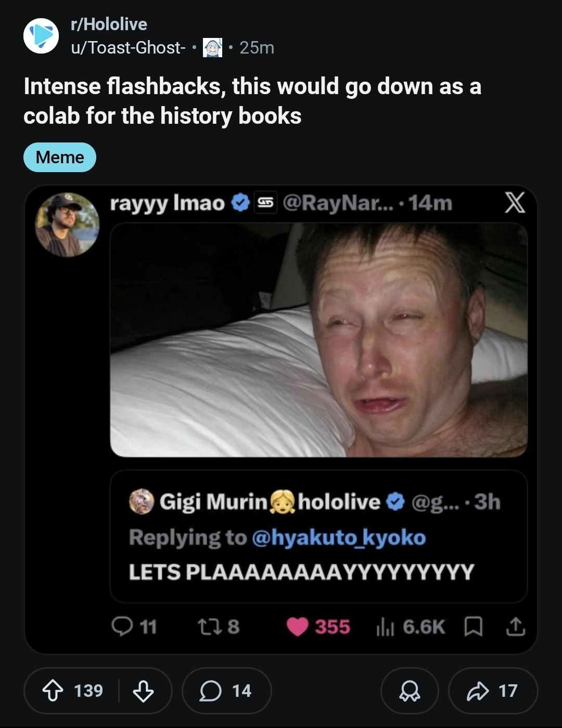Open u/Toast-Ghost- user profile
The width and height of the screenshot is (562, 728).
pos(128,48)
